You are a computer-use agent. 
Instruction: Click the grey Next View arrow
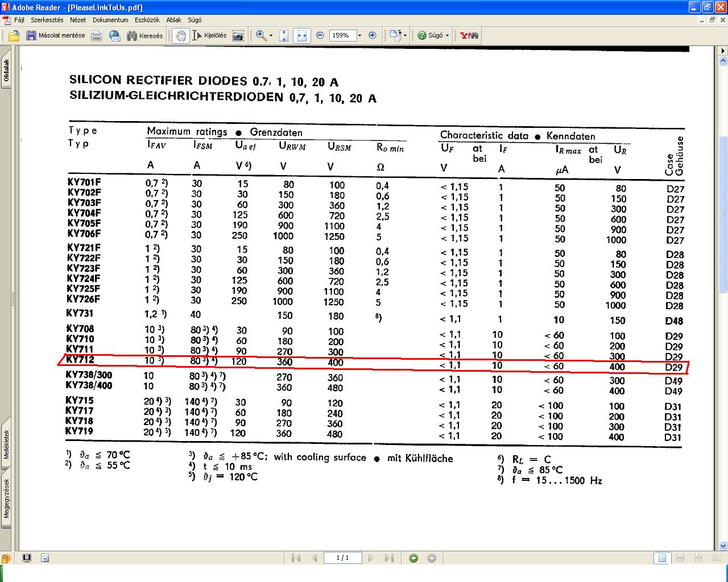point(432,558)
